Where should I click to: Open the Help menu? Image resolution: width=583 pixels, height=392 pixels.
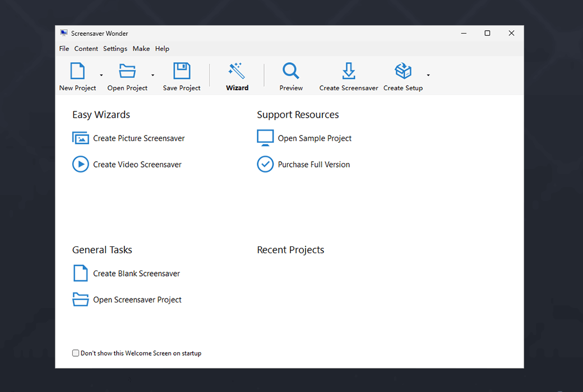[162, 49]
